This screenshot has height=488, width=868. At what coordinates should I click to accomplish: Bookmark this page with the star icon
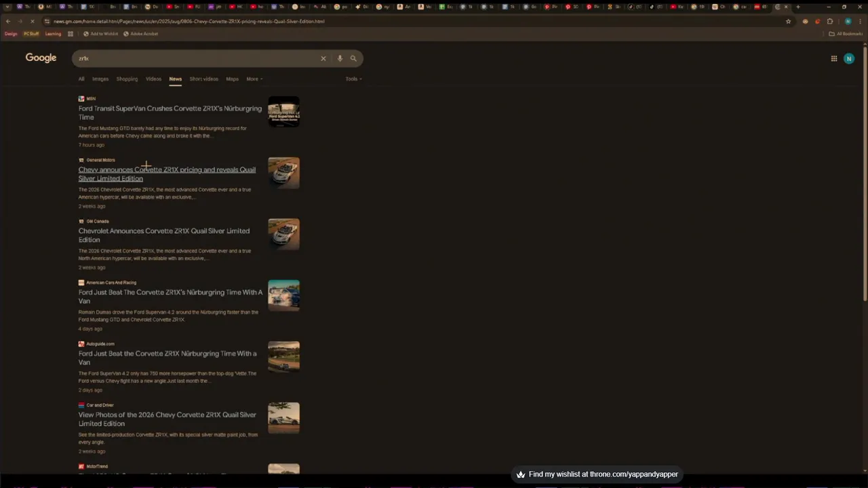788,21
